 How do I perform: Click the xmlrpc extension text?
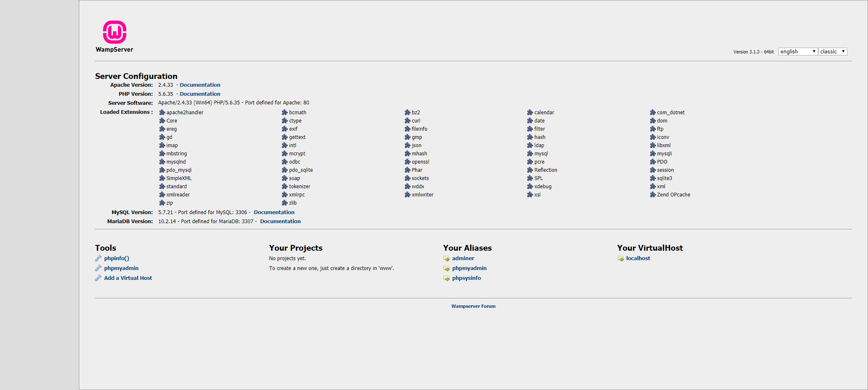pyautogui.click(x=297, y=195)
